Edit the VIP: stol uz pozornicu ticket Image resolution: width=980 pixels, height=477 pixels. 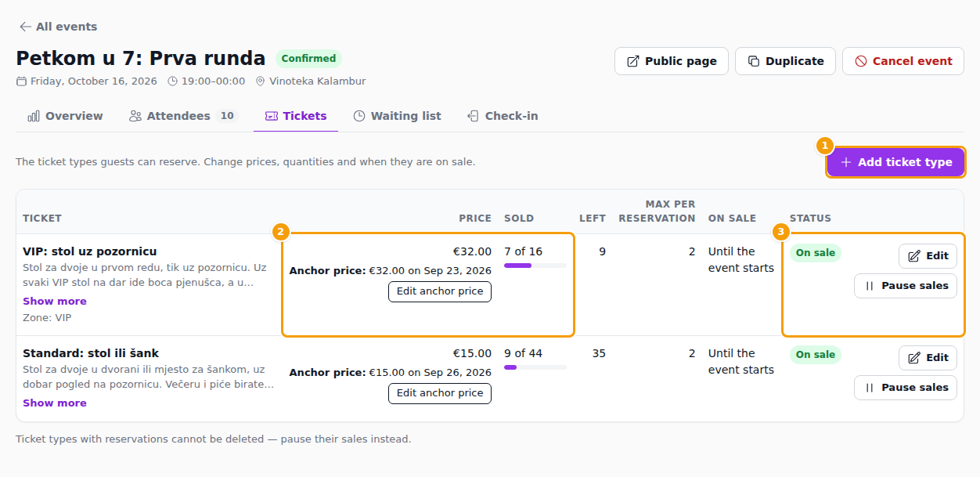[x=928, y=256]
